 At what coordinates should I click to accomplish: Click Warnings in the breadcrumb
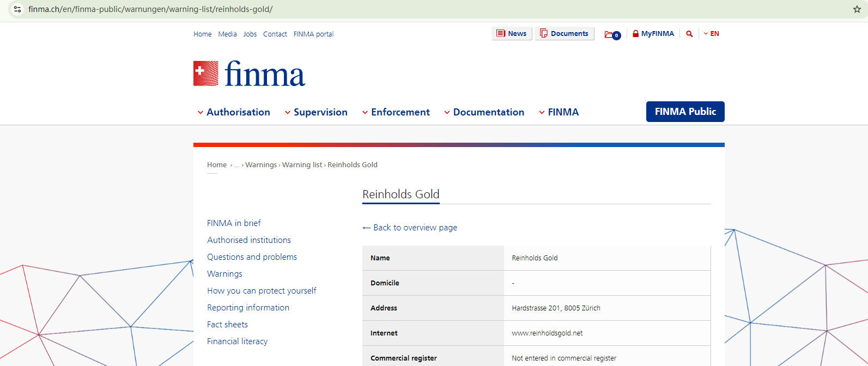[x=261, y=165]
